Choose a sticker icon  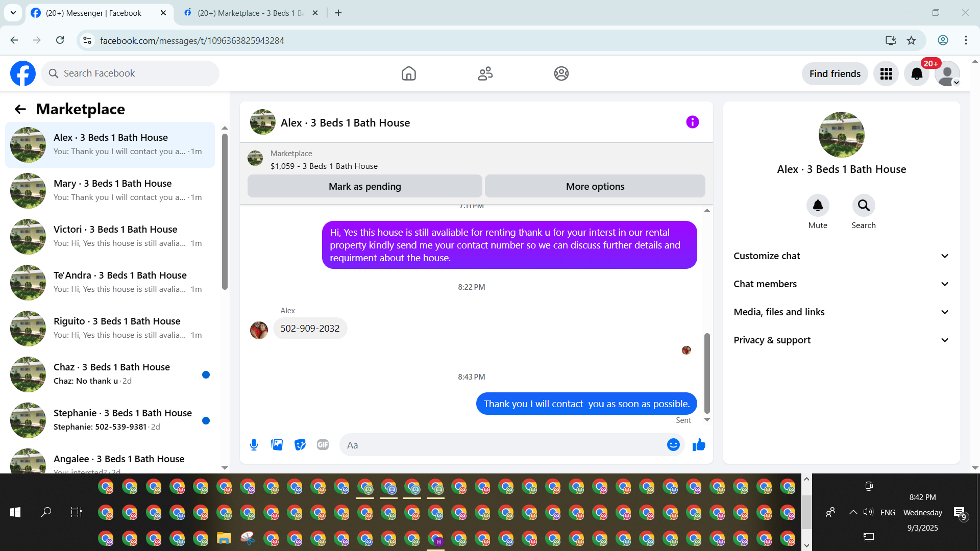300,445
